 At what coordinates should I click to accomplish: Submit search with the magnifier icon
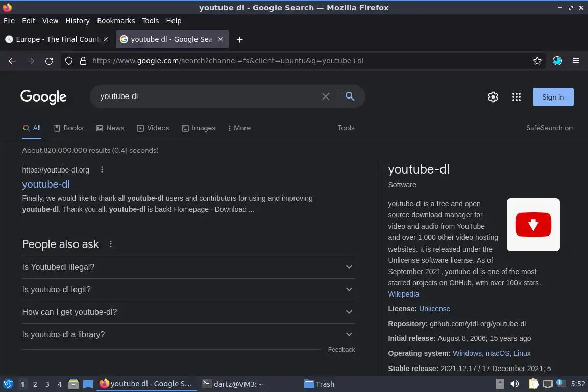(x=350, y=96)
